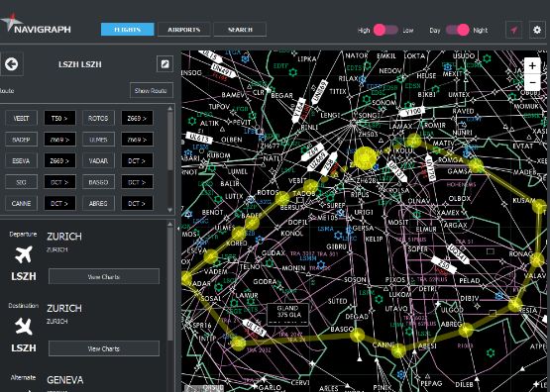Select the ESEVA waypoint chip

tap(21, 160)
